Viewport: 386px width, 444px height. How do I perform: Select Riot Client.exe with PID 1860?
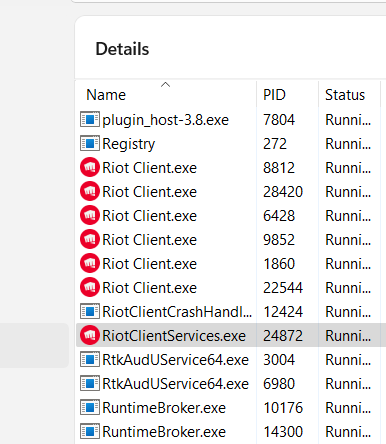pos(149,264)
